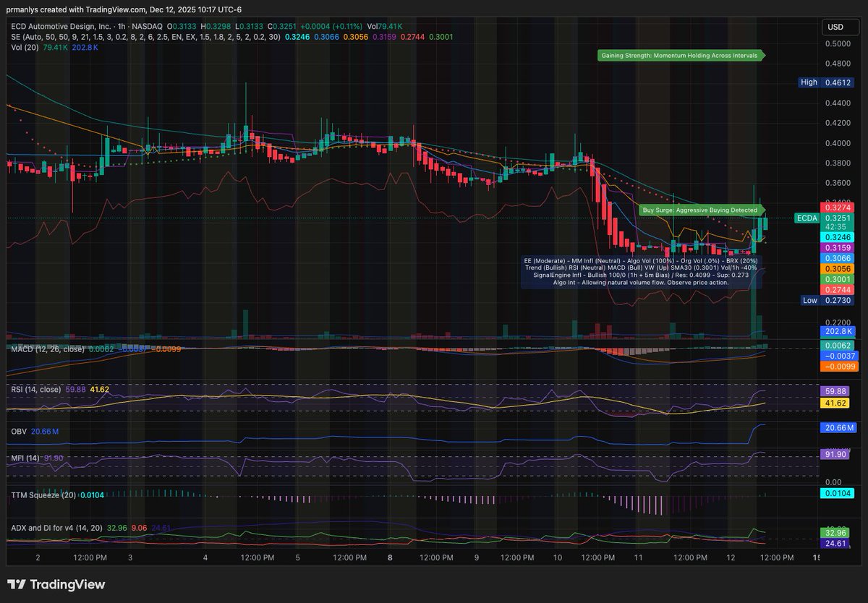Click the purple 0.3159 price axis tag
The image size is (868, 603).
836,247
